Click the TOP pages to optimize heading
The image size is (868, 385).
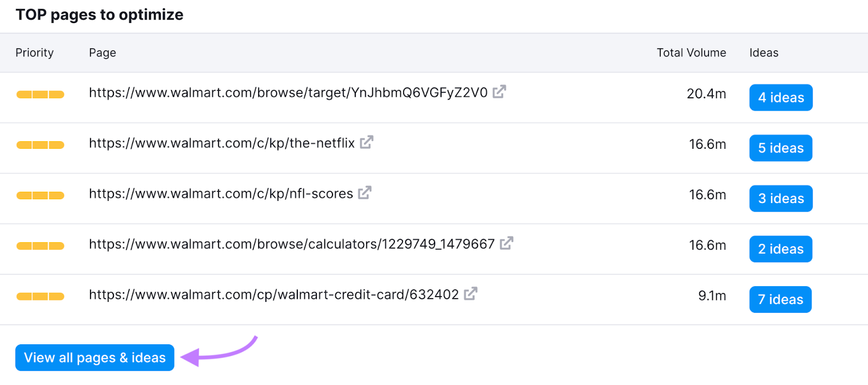tap(99, 15)
